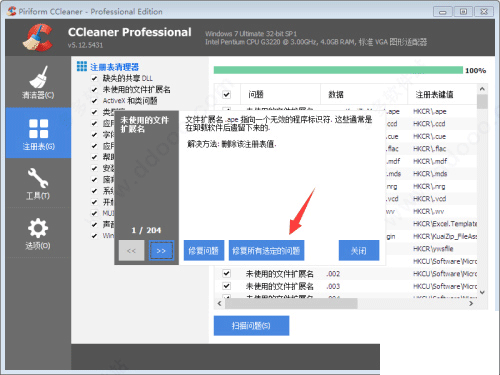Go to next issue with >> button
This screenshot has width=500, height=375.
point(161,251)
